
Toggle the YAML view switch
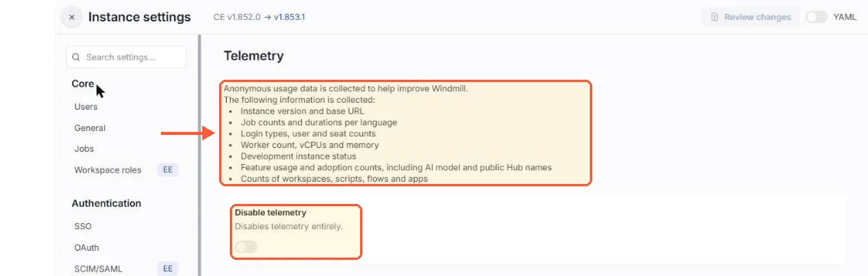817,17
